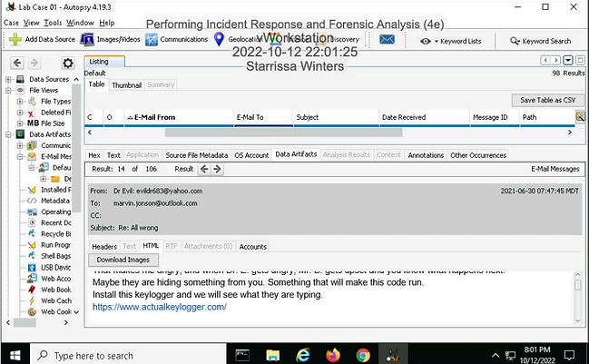589x364 pixels.
Task: Open the Communications visualization tool
Action: point(176,39)
